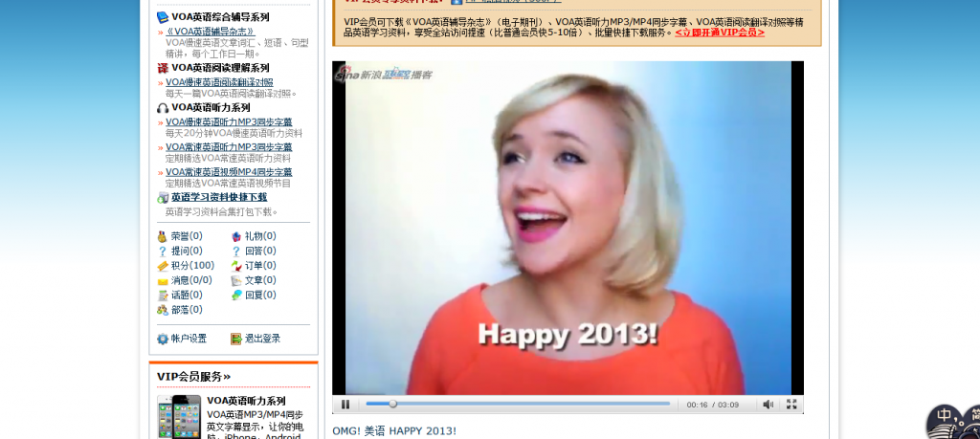
Task: Click the book icon beside VOA英语综合辅导系列
Action: (163, 17)
